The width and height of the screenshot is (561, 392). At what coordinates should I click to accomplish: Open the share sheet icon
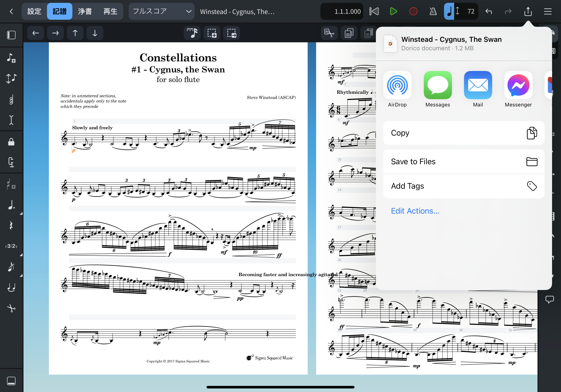[x=528, y=12]
